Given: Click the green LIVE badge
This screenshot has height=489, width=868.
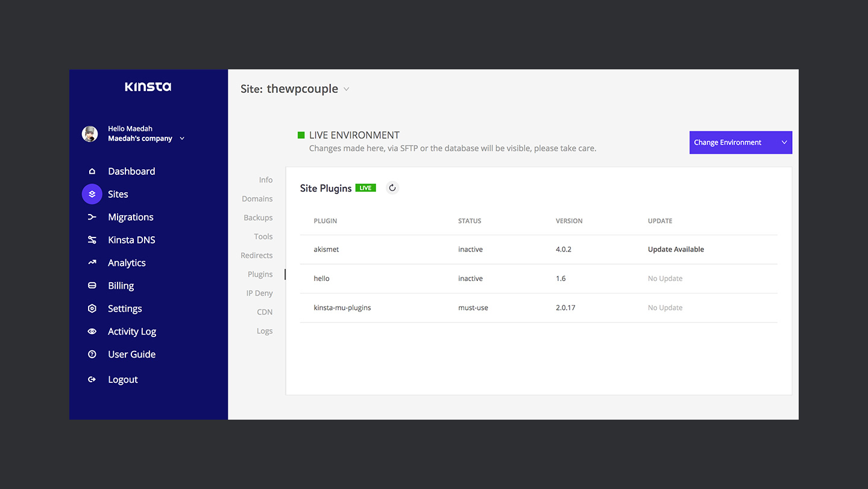Looking at the screenshot, I should click(x=366, y=188).
